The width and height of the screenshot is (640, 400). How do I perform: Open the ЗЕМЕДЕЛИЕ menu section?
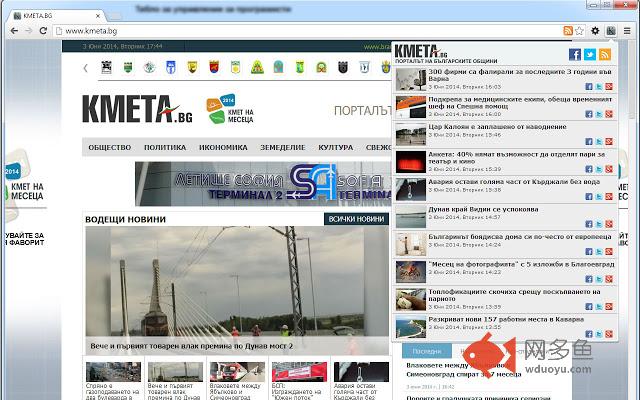coord(283,147)
